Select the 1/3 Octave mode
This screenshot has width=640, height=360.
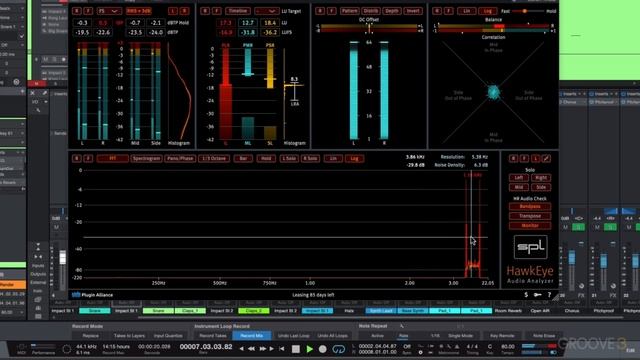(214, 158)
